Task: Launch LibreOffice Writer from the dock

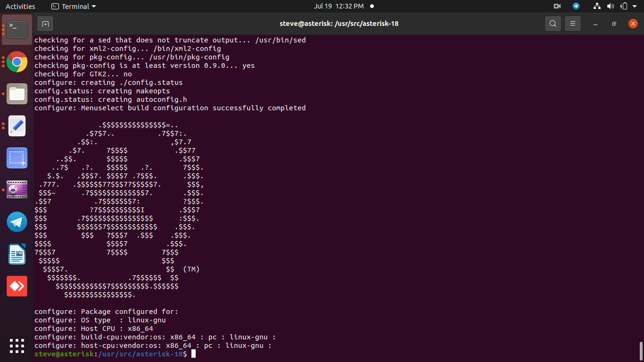Action: (x=17, y=254)
